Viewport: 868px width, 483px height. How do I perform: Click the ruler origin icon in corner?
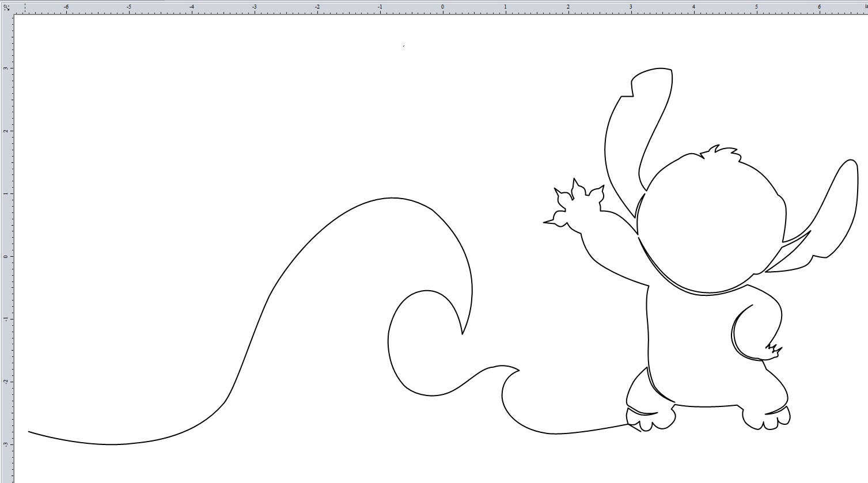pos(6,7)
